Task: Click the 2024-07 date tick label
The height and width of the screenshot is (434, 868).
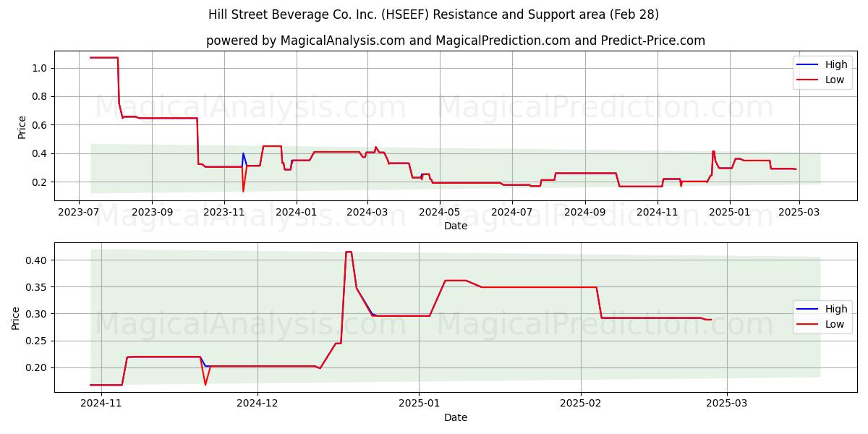Action: (511, 213)
